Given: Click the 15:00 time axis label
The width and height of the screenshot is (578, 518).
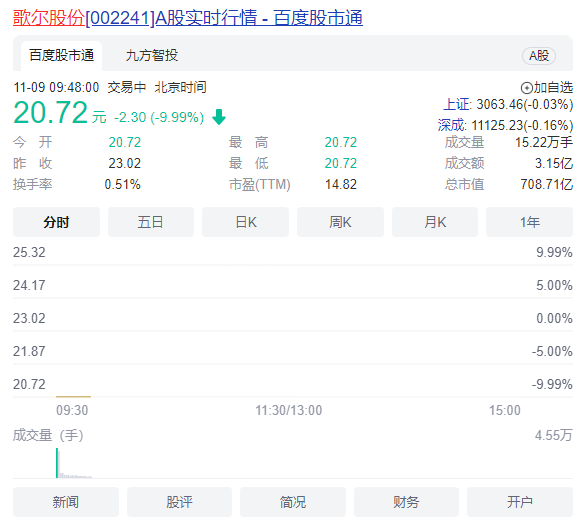Looking at the screenshot, I should (505, 410).
